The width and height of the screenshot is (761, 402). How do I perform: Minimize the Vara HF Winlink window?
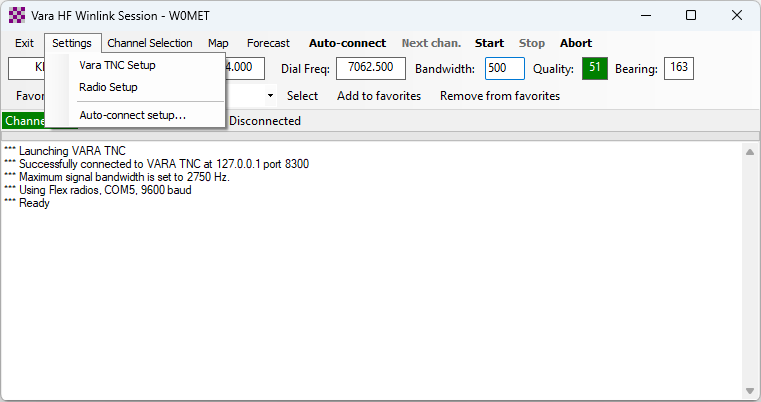click(x=646, y=16)
